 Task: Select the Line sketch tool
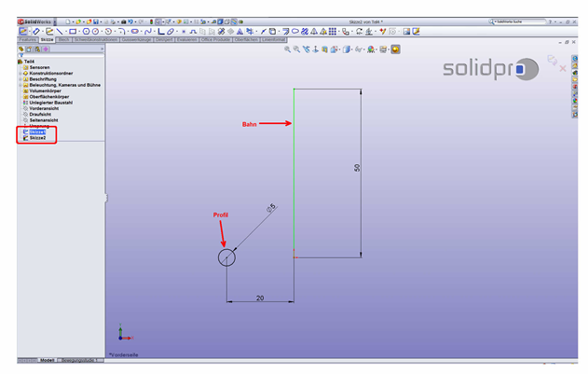[61, 31]
